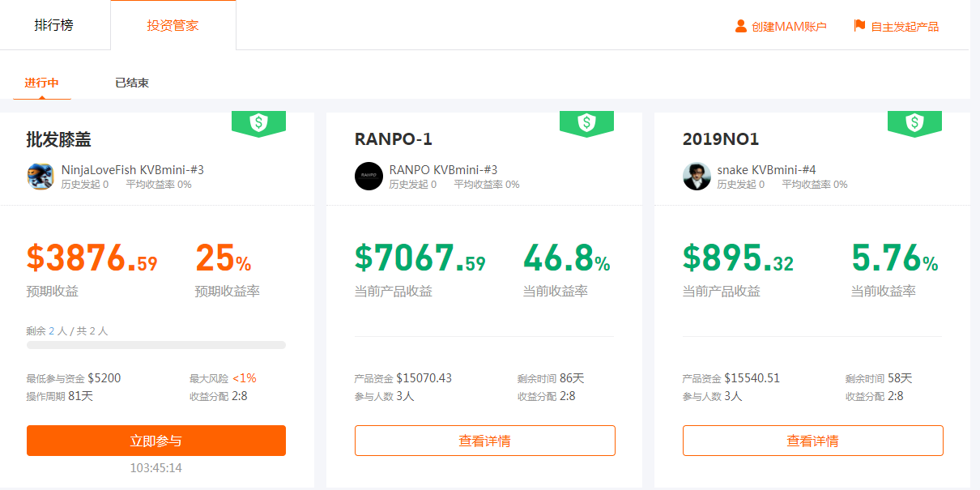The height and width of the screenshot is (490, 980).
Task: Click the 剩余 participants progress bar
Action: click(156, 345)
